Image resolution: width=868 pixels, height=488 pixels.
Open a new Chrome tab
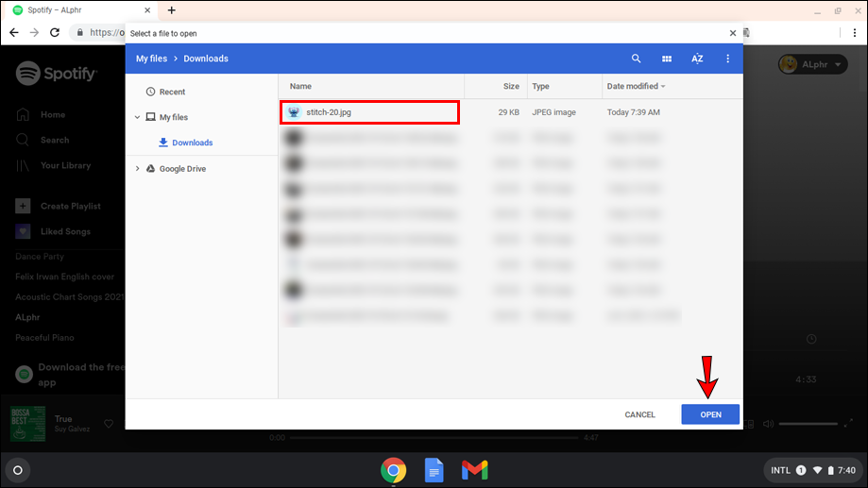[x=172, y=10]
